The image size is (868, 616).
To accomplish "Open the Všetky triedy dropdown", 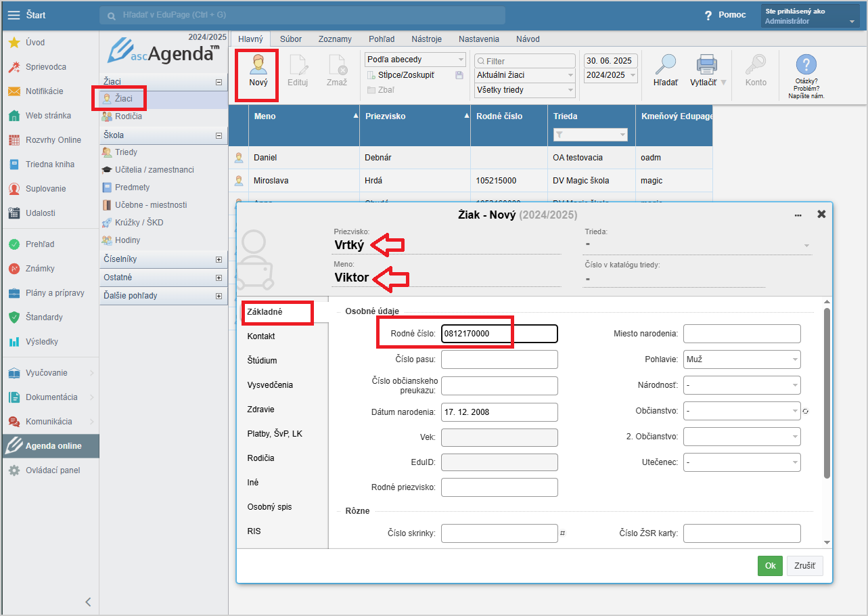I will pyautogui.click(x=524, y=90).
